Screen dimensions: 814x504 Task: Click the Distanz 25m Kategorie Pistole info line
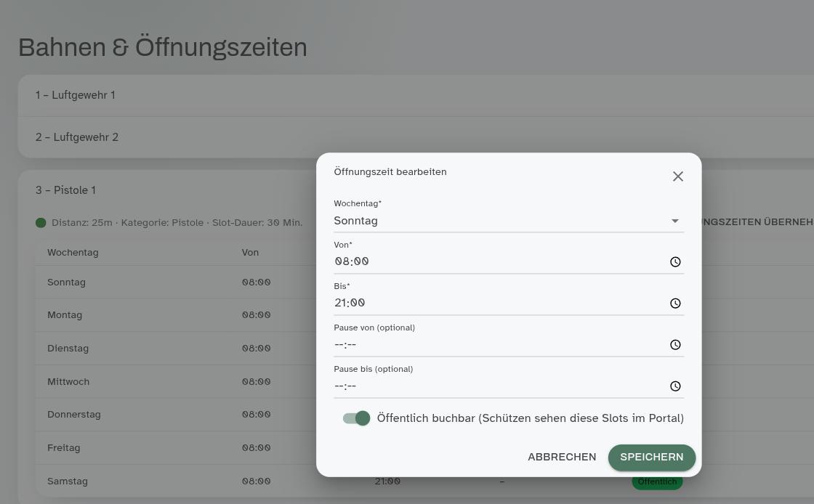[177, 223]
